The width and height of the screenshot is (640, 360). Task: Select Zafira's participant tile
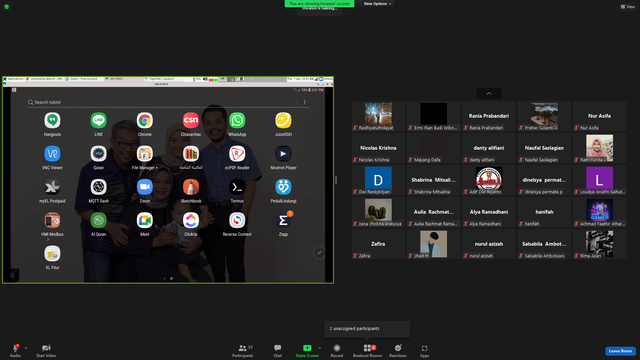click(x=378, y=244)
